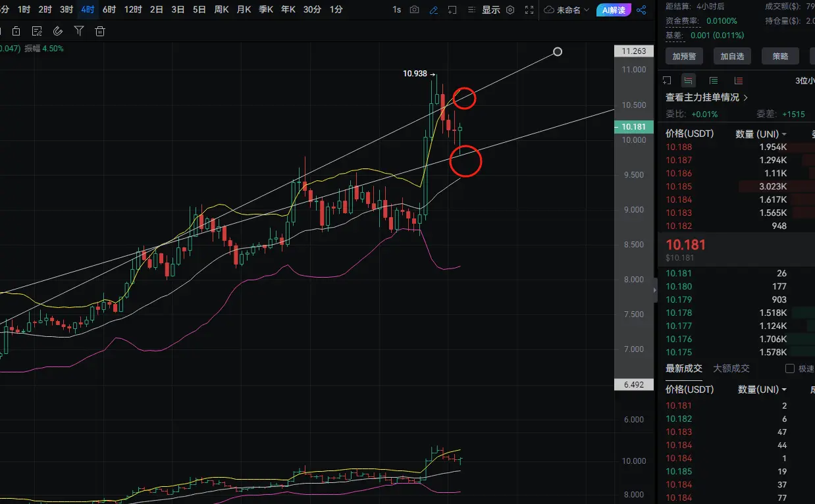The image size is (815, 504).
Task: Open the 显示 display options
Action: coord(490,10)
